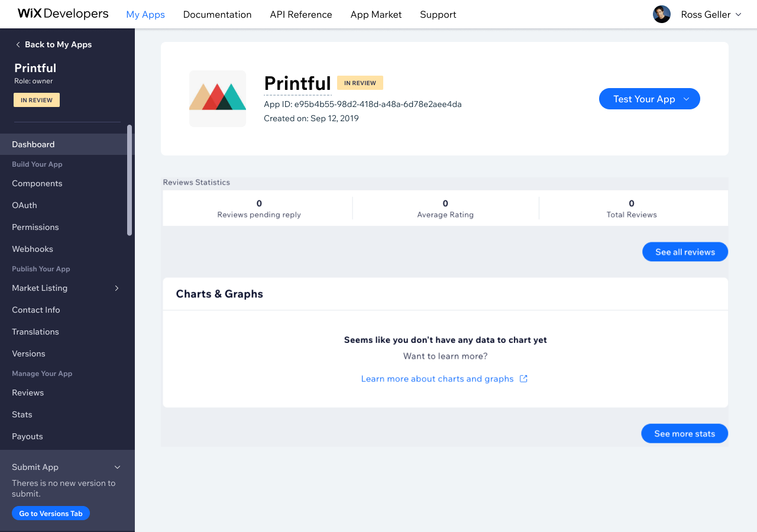Open the Ross Geller account dropdown
757x532 pixels.
coord(711,15)
